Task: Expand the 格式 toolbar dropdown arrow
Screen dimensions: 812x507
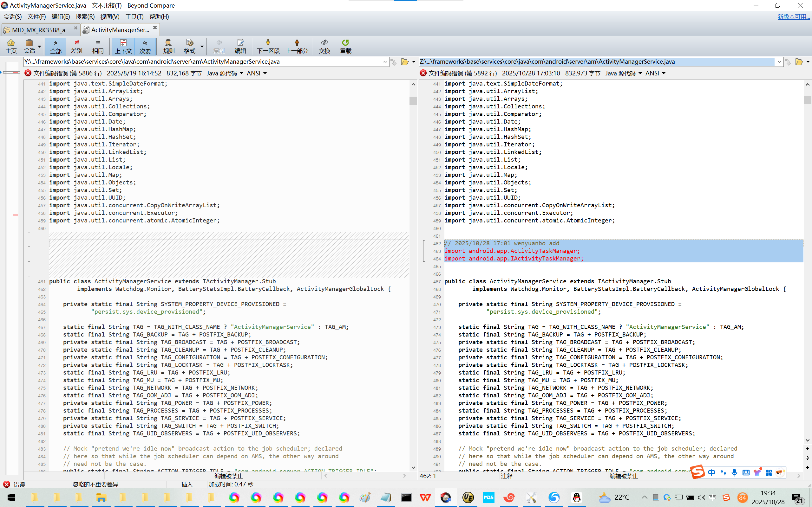Action: pos(202,46)
